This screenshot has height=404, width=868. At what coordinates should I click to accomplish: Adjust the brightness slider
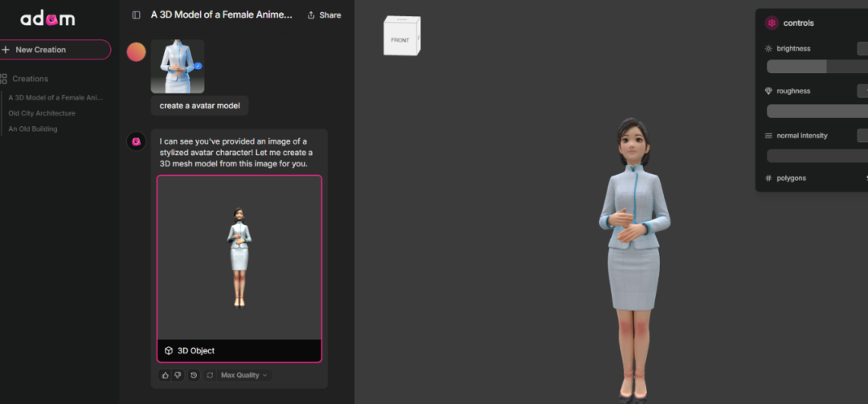[817, 67]
